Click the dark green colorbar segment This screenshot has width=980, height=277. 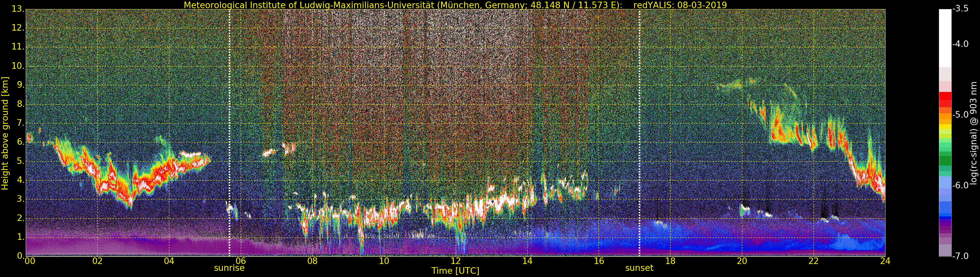coord(945,161)
